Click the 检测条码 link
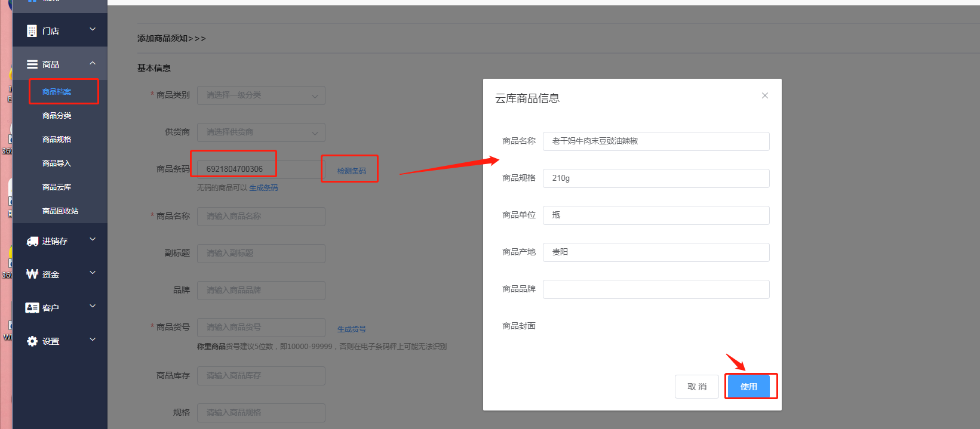The width and height of the screenshot is (980, 429). click(x=352, y=171)
